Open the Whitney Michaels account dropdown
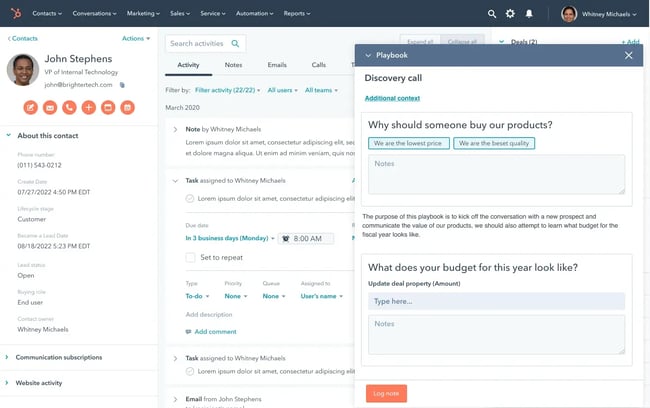 tap(609, 14)
